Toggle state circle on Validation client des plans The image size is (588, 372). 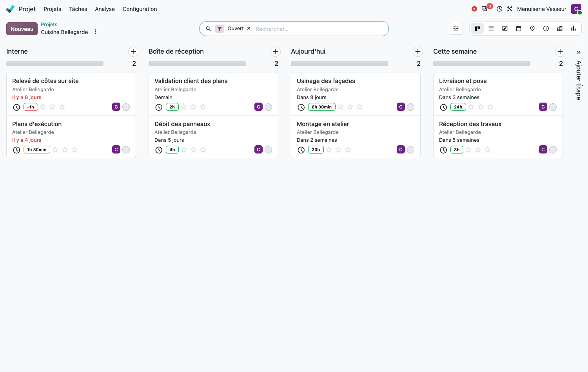[x=269, y=107]
